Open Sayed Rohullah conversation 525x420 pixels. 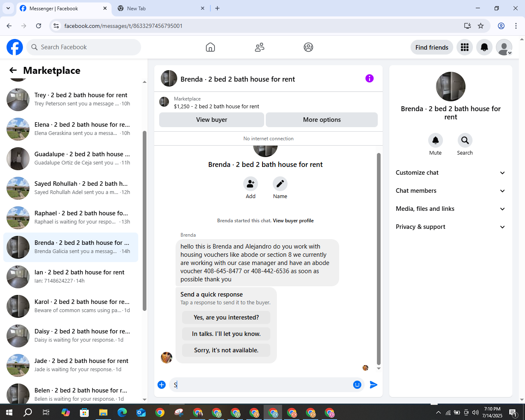71,188
